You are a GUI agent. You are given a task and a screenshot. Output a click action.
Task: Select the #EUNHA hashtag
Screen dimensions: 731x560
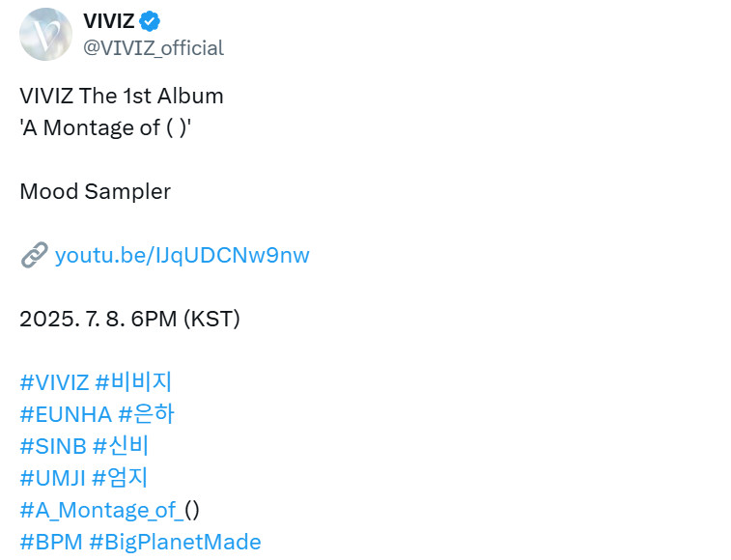click(66, 414)
